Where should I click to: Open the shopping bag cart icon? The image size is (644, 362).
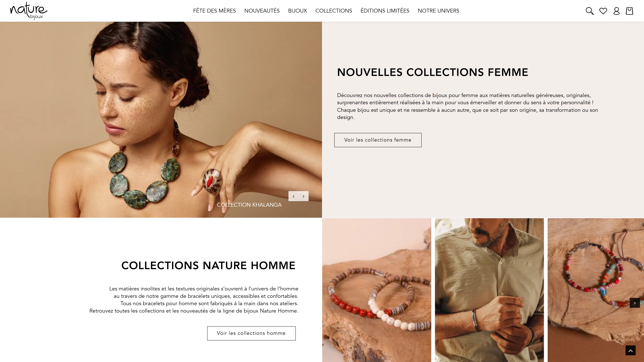[x=629, y=11]
